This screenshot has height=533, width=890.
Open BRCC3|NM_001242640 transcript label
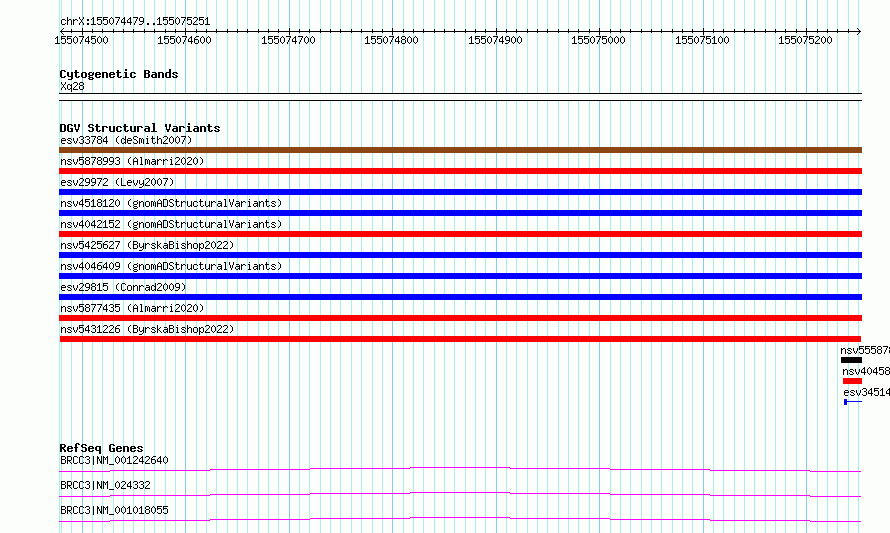click(x=114, y=460)
